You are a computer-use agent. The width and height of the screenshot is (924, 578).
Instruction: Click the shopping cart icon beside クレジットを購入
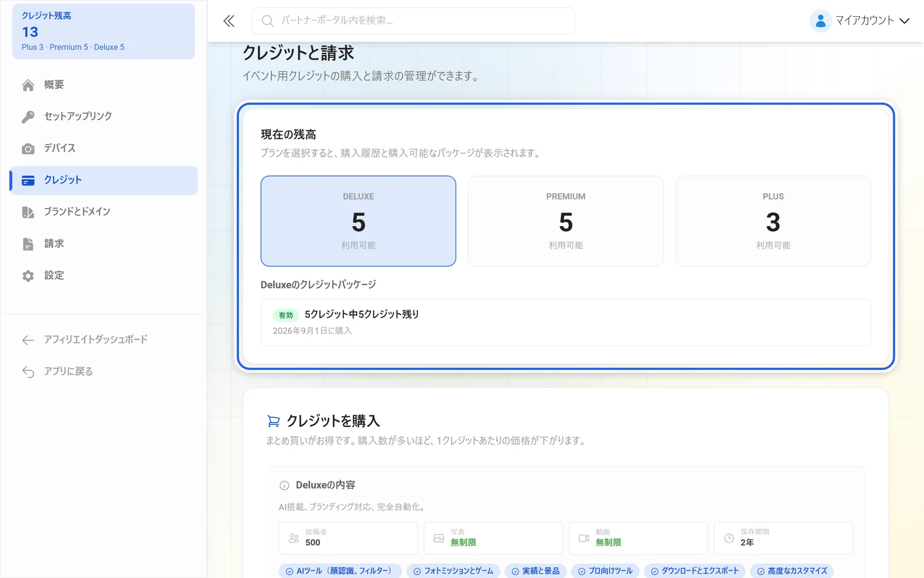[273, 421]
